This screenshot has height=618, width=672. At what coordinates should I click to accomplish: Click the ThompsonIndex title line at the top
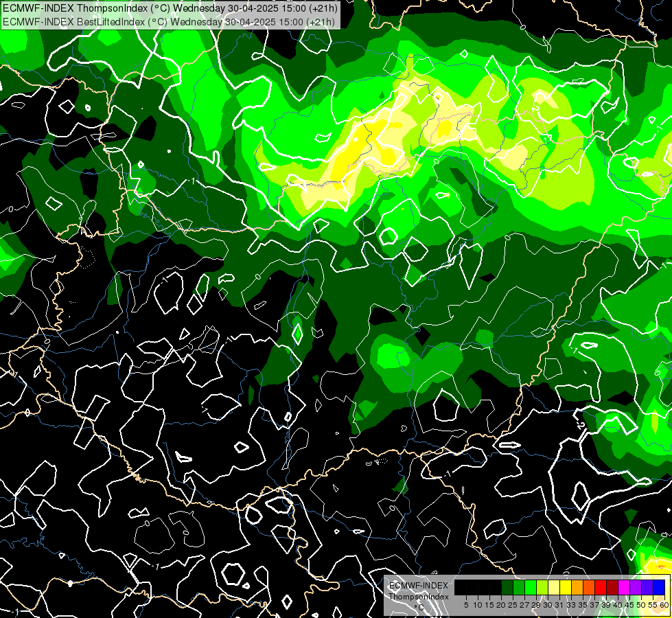170,8
